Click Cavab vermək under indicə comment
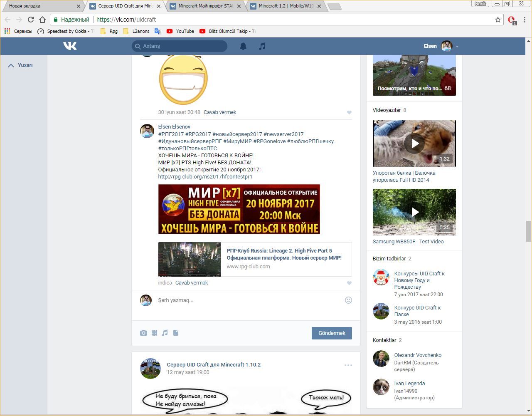532x416 pixels. [192, 283]
